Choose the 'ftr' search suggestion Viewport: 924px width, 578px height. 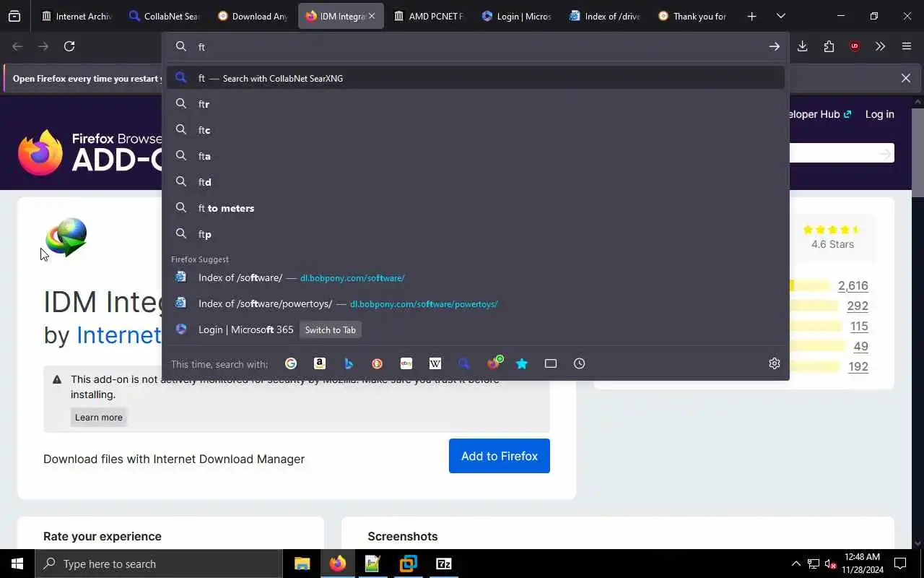click(476, 104)
